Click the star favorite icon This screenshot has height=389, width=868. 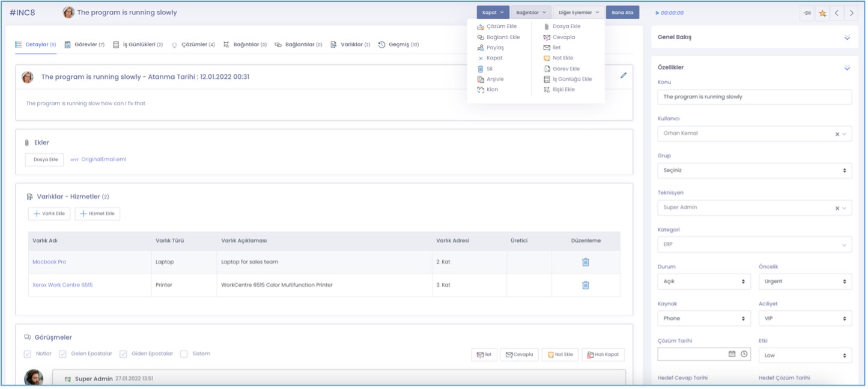pos(822,13)
